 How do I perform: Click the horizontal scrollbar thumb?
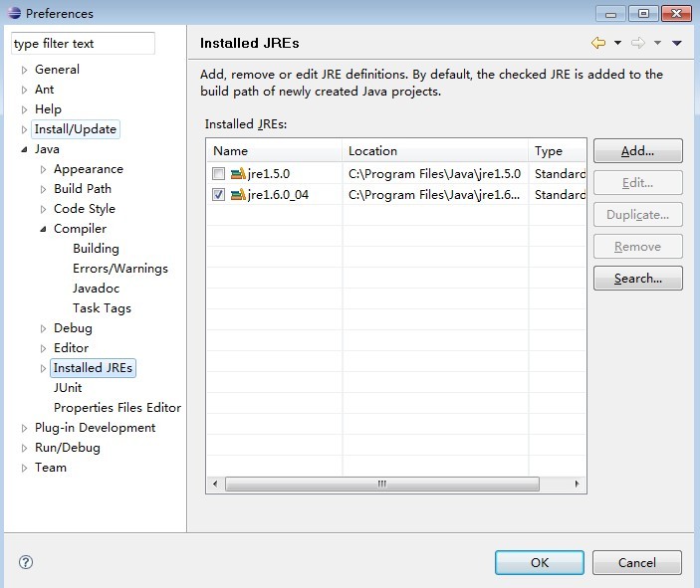[x=382, y=485]
